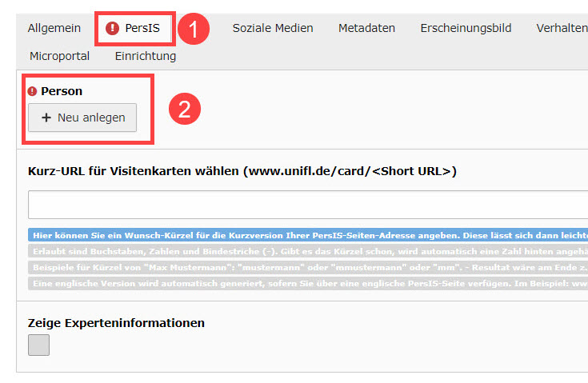The width and height of the screenshot is (588, 383).
Task: Go to the Metadaten tab
Action: (x=366, y=28)
